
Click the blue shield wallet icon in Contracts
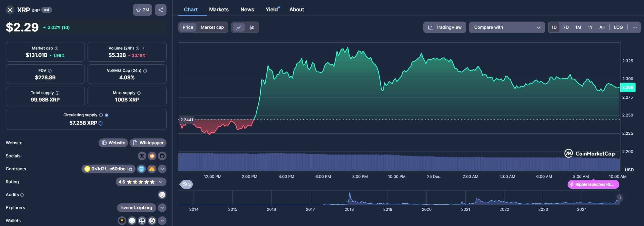[141, 169]
